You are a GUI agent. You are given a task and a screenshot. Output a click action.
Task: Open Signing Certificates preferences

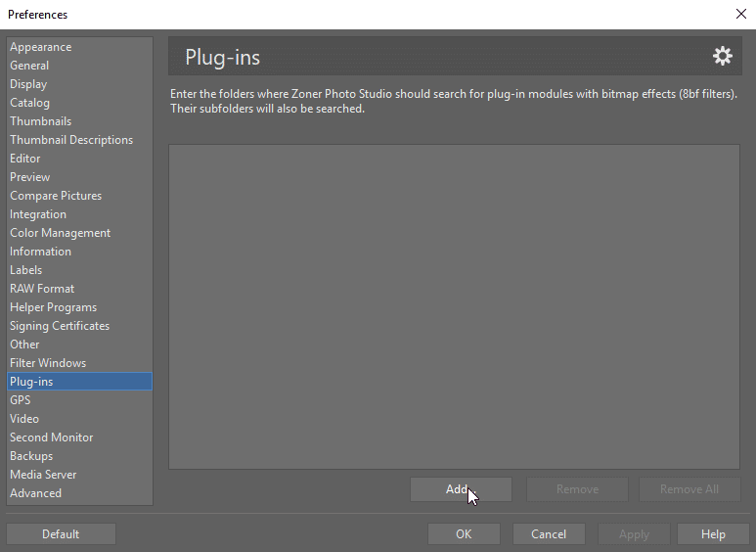[60, 326]
